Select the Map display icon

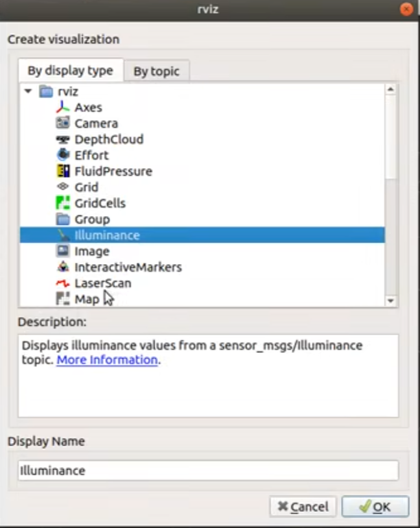(x=63, y=298)
